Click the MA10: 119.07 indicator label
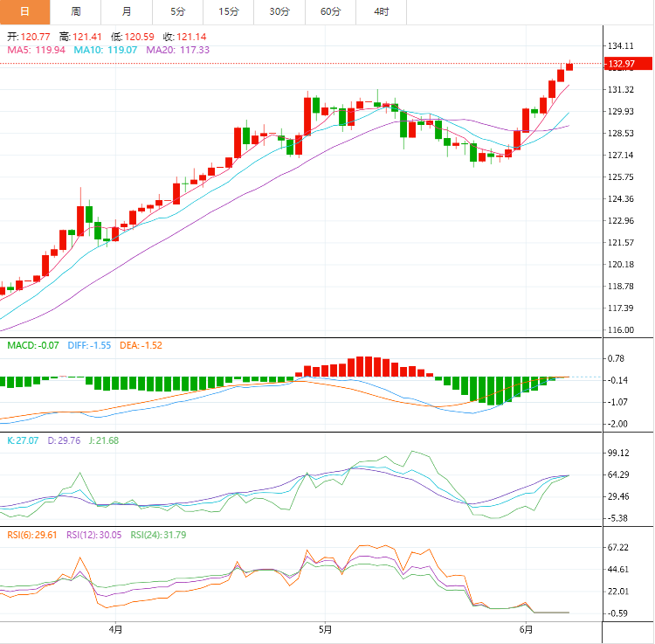The image size is (655, 644). pyautogui.click(x=105, y=51)
